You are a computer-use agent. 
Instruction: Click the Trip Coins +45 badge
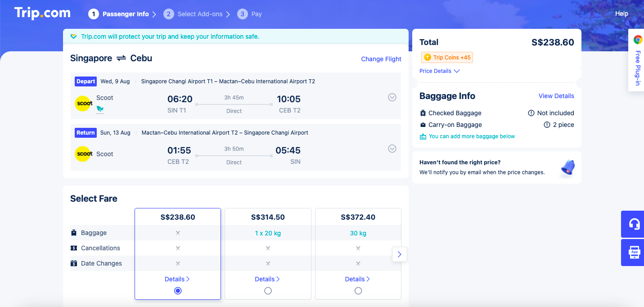tap(447, 58)
